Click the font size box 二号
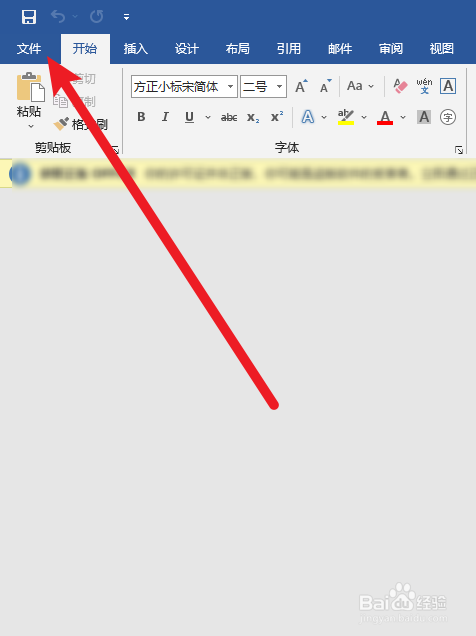 (257, 86)
